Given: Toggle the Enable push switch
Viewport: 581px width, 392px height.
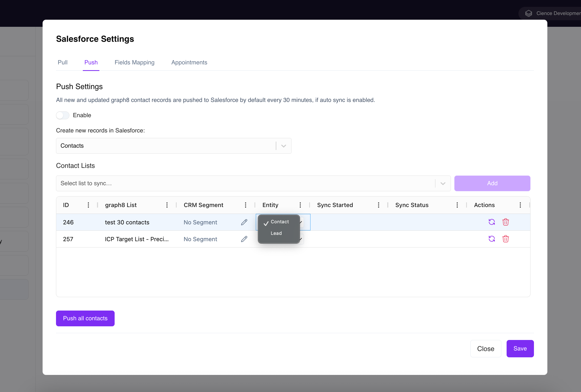Looking at the screenshot, I should tap(63, 115).
